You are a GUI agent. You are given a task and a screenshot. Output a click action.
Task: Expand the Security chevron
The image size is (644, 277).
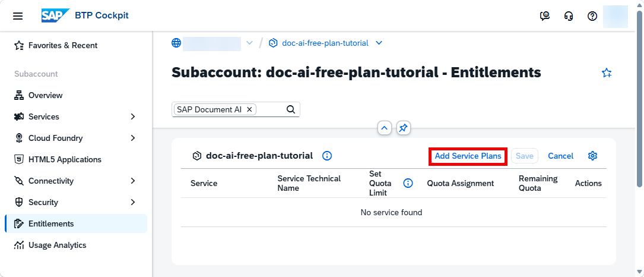click(x=133, y=203)
